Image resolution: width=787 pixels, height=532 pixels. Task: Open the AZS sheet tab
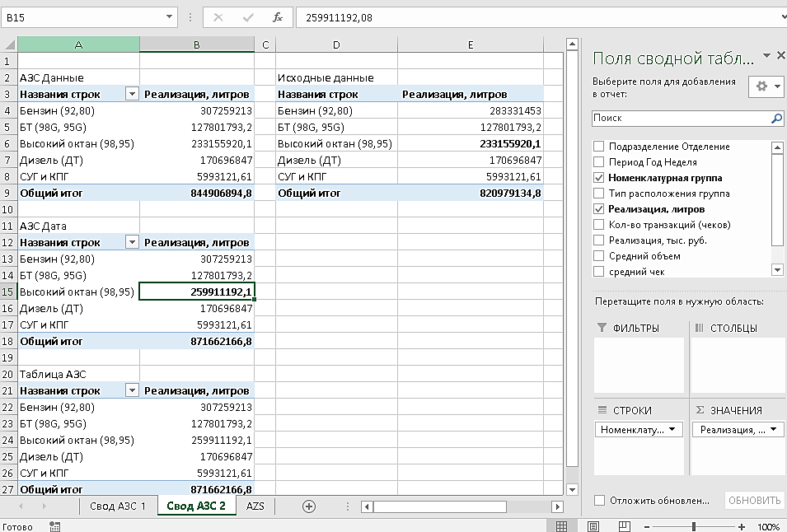pos(255,506)
